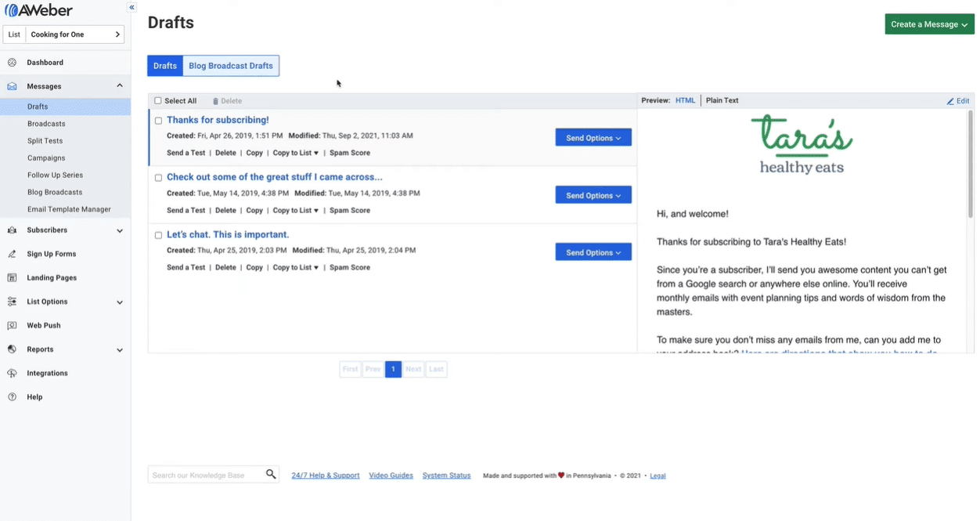This screenshot has height=521, width=980.
Task: Click the Help question mark icon
Action: [x=12, y=397]
